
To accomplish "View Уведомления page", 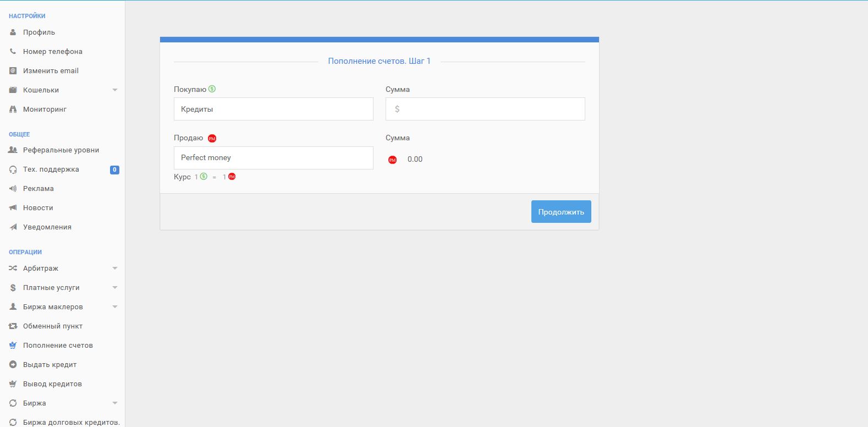I will click(x=47, y=227).
